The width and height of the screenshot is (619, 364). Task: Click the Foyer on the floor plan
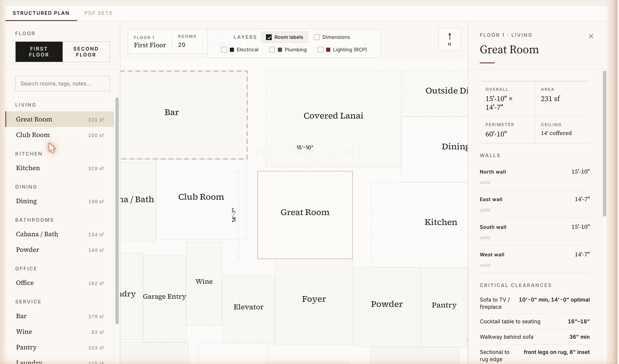(314, 302)
